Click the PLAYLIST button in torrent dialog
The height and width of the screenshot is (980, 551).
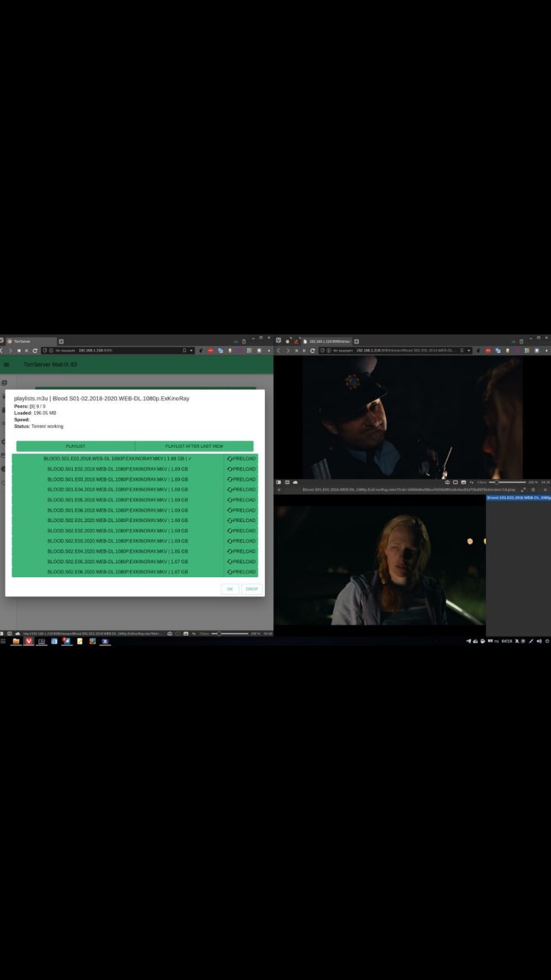(x=75, y=446)
